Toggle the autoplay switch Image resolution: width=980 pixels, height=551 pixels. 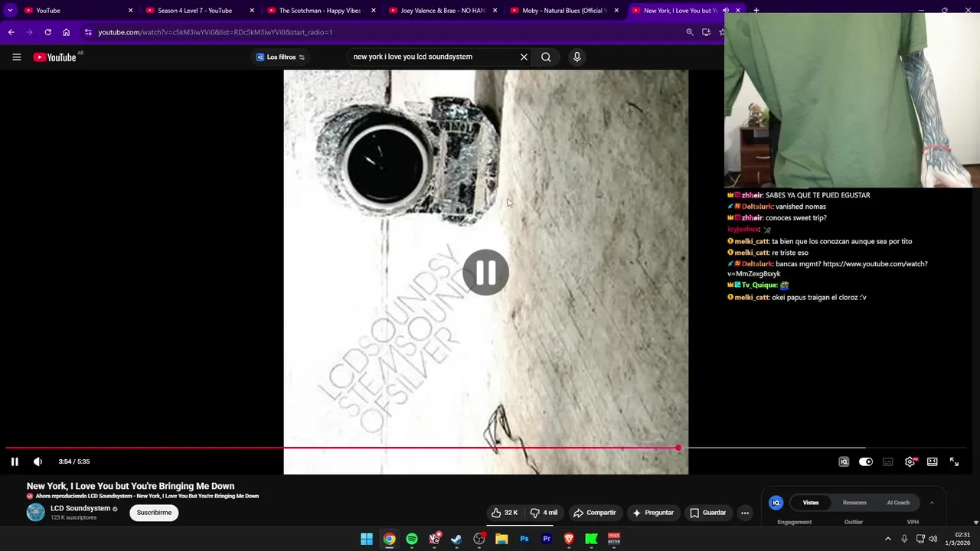866,461
